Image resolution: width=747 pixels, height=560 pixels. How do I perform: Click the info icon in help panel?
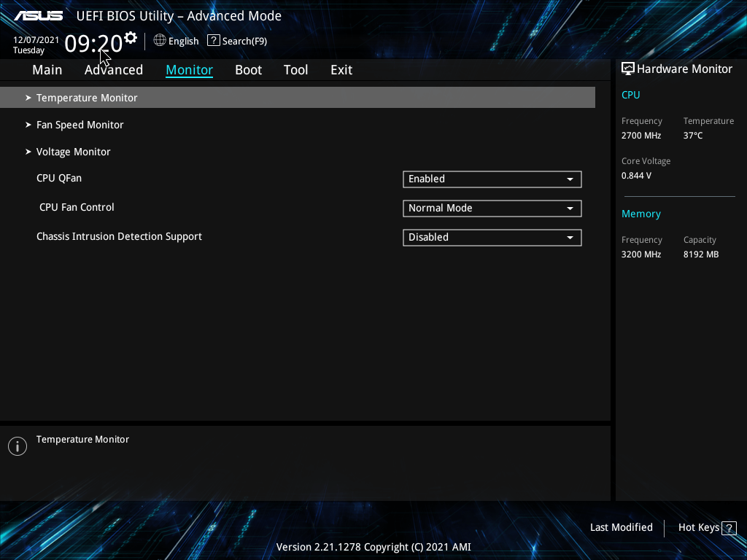pos(18,446)
